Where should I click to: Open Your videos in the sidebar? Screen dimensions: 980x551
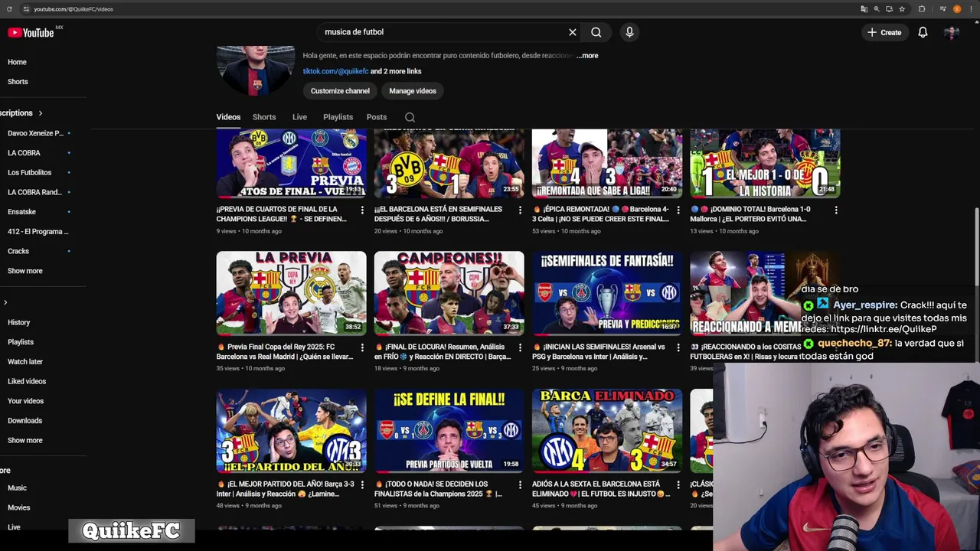[25, 401]
